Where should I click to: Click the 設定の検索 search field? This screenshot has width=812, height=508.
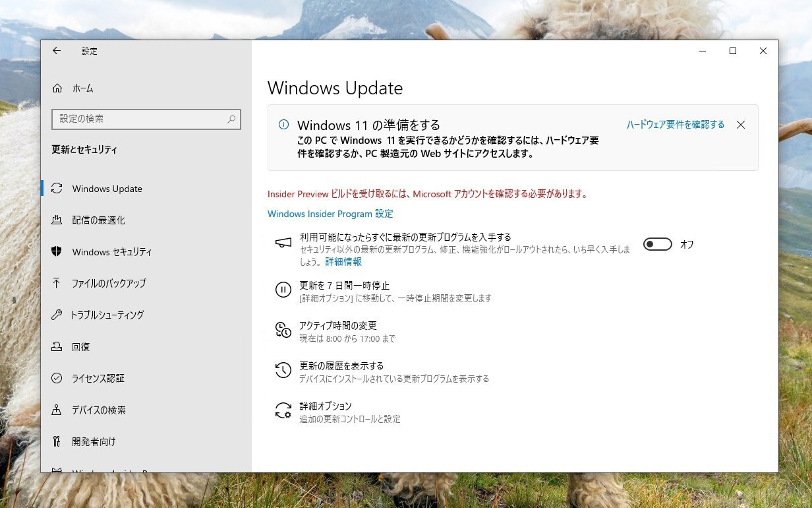[146, 119]
